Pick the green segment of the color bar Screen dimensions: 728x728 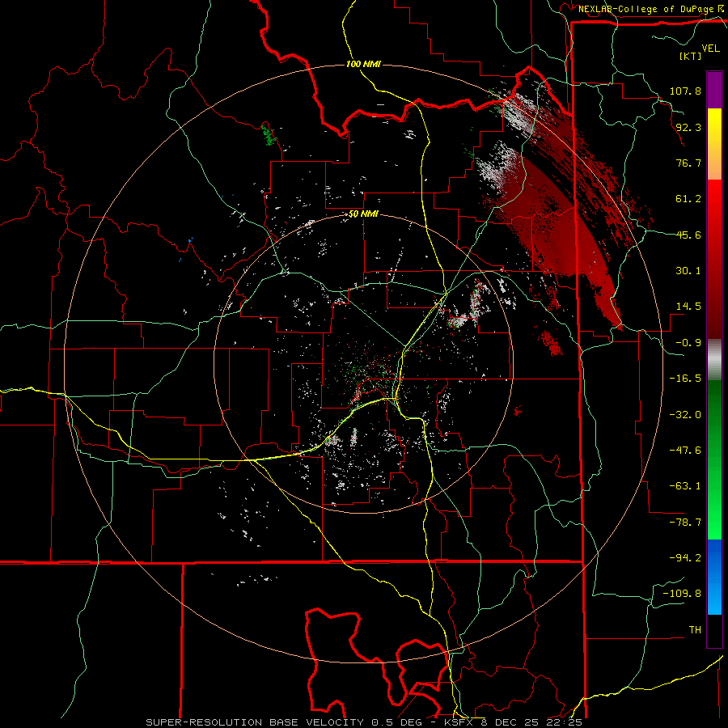point(714,459)
